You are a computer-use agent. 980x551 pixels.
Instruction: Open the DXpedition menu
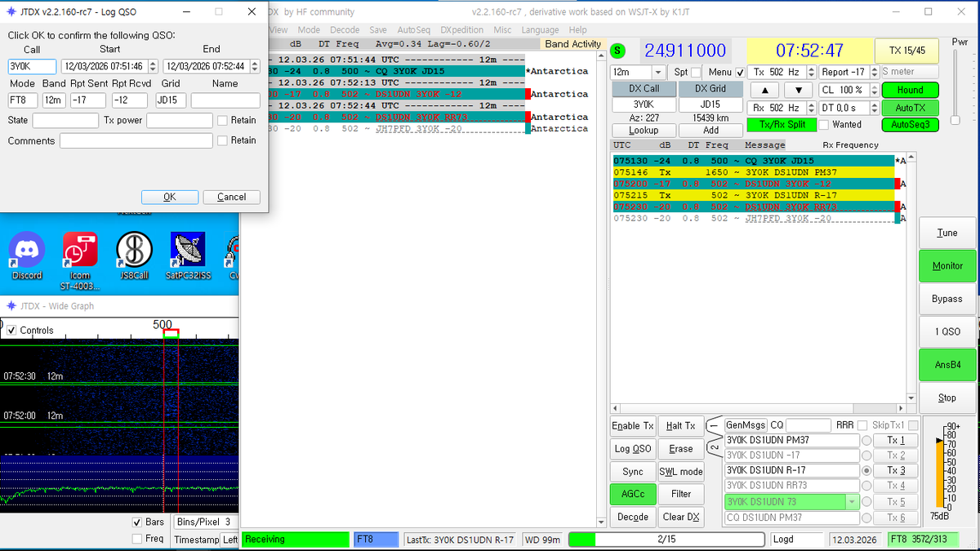[463, 30]
